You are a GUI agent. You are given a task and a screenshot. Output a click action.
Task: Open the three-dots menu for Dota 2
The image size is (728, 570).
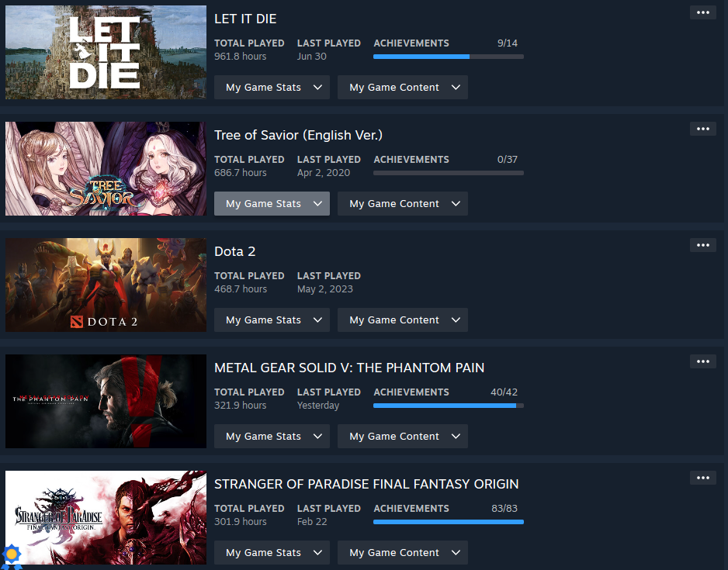(702, 245)
